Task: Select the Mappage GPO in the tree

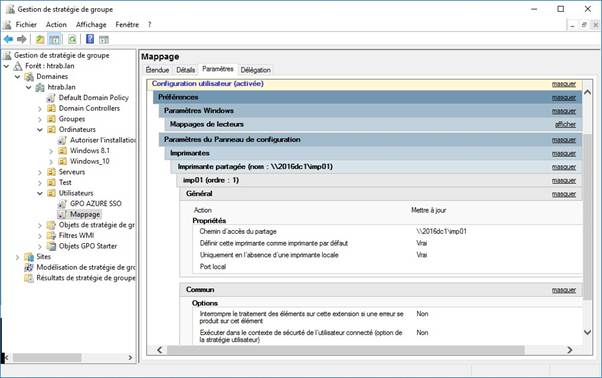Action: point(85,215)
